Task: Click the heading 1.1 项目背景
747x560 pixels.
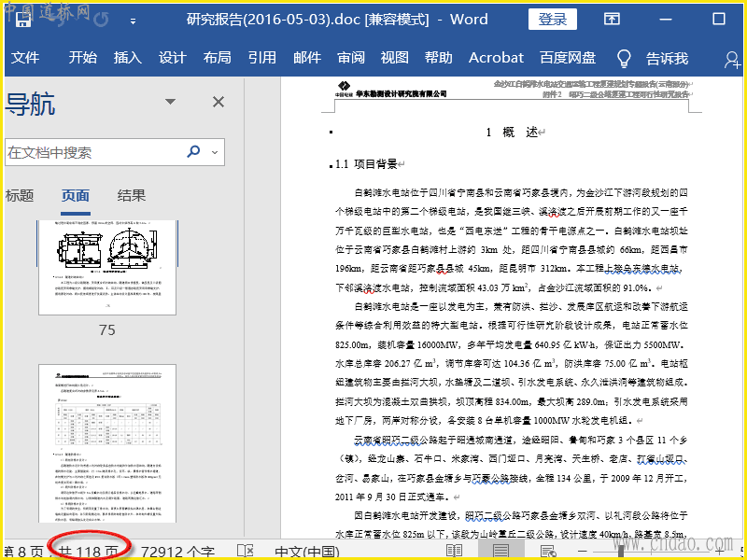Action: [x=366, y=164]
